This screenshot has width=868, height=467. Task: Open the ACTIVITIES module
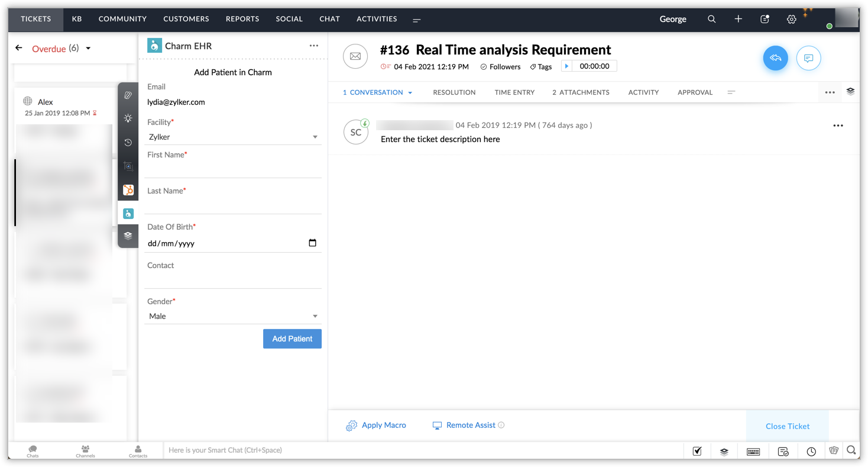[377, 19]
